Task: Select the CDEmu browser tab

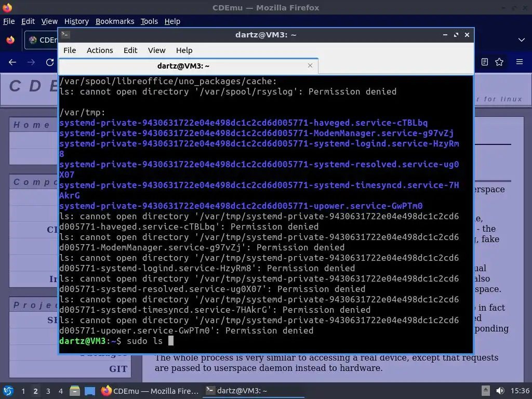Action: (x=42, y=40)
